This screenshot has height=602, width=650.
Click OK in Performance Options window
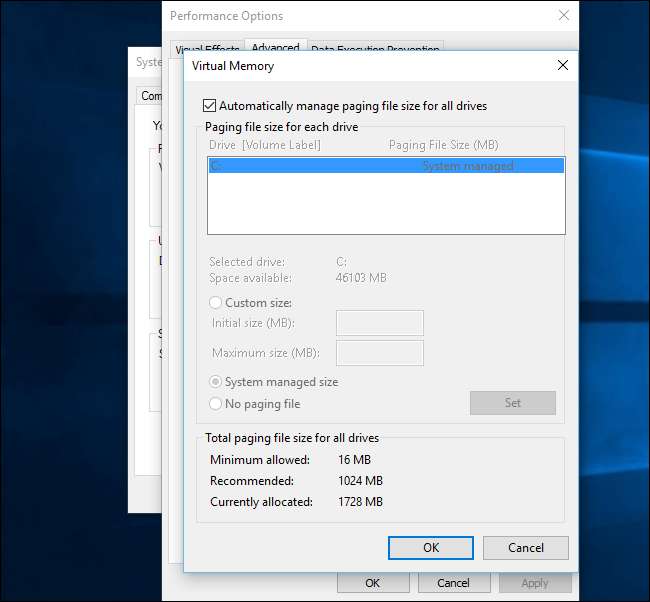(x=371, y=583)
